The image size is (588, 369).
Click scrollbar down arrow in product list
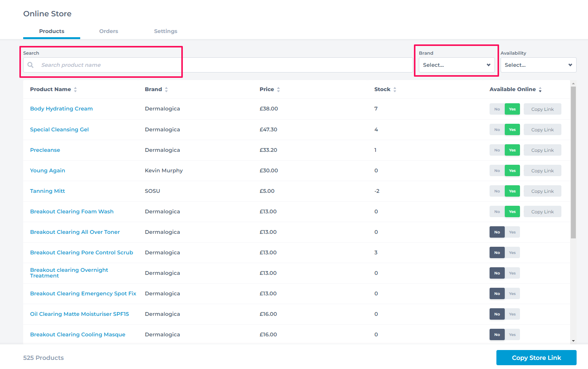coord(573,341)
